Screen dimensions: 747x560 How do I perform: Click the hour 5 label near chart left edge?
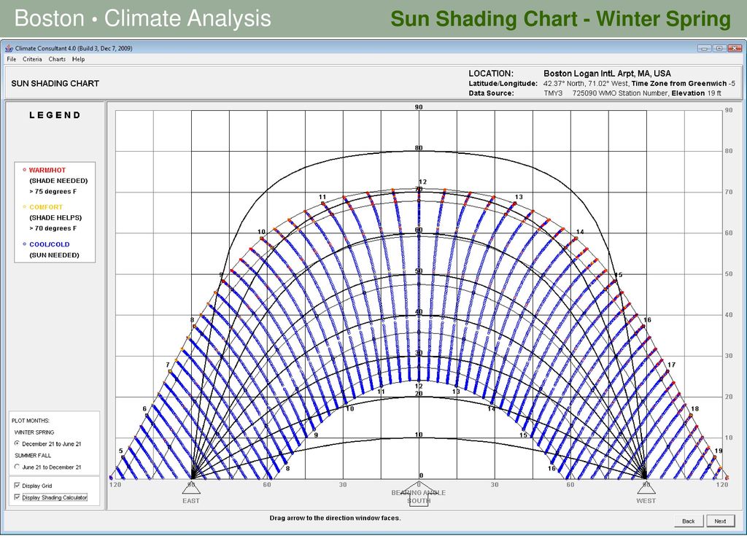coord(121,451)
